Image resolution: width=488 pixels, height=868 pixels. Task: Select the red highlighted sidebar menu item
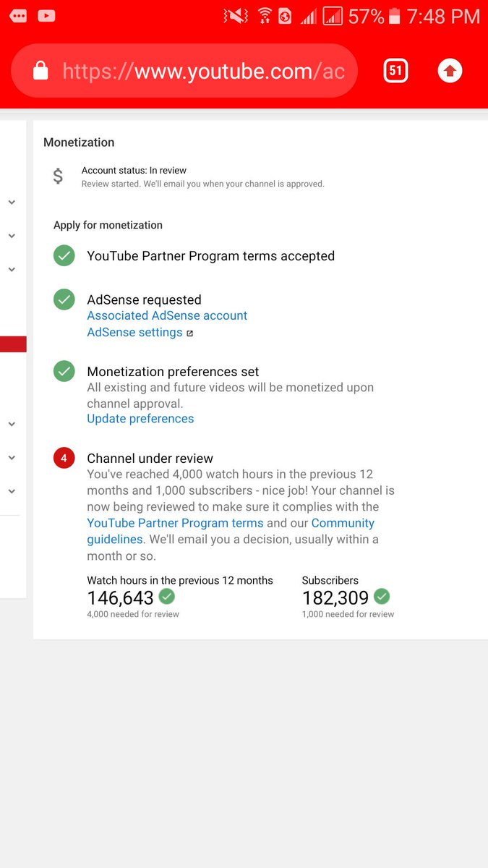tap(13, 344)
